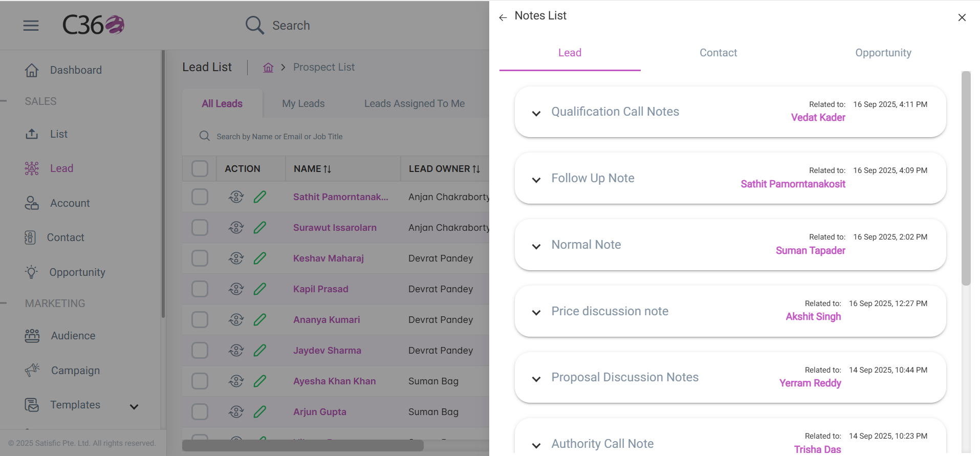The width and height of the screenshot is (980, 456).
Task: Click the C360 logo
Action: coord(93,25)
